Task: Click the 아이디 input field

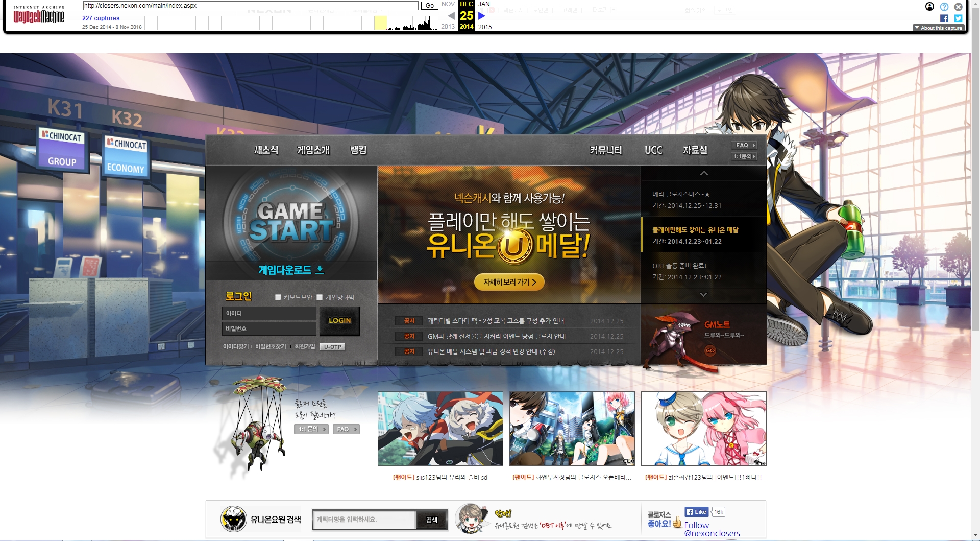Action: [x=269, y=313]
